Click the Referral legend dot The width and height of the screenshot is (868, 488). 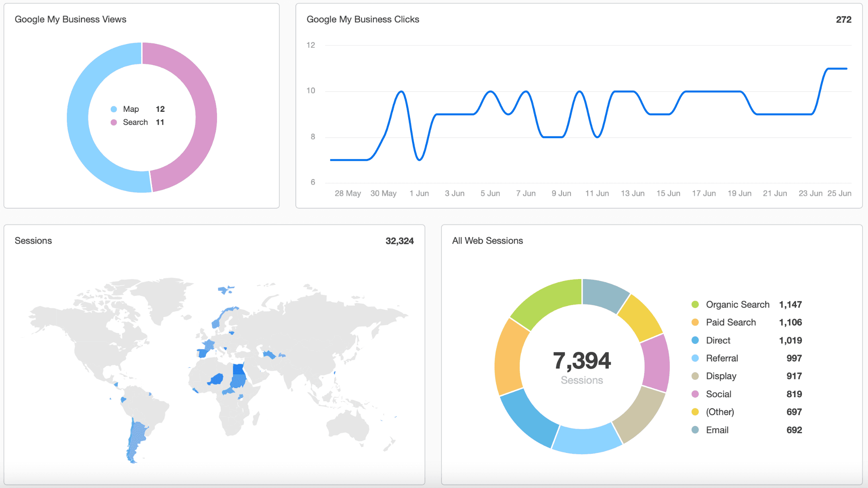695,358
